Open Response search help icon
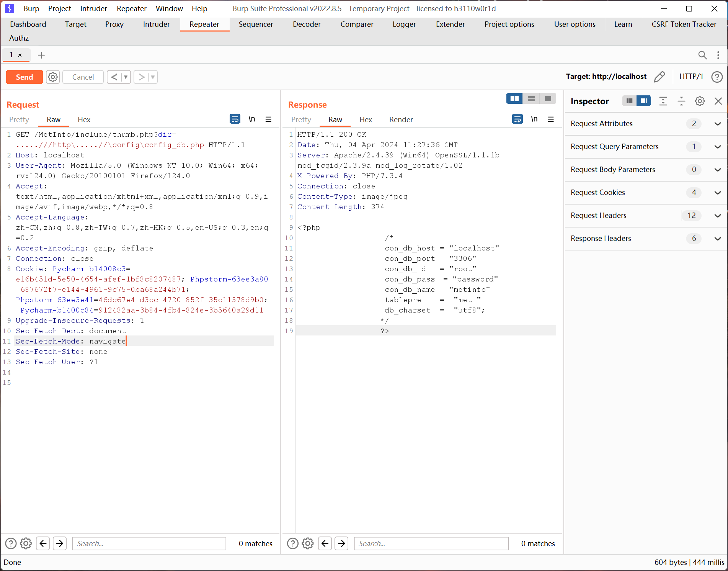Viewport: 728px width, 571px height. pyautogui.click(x=293, y=543)
